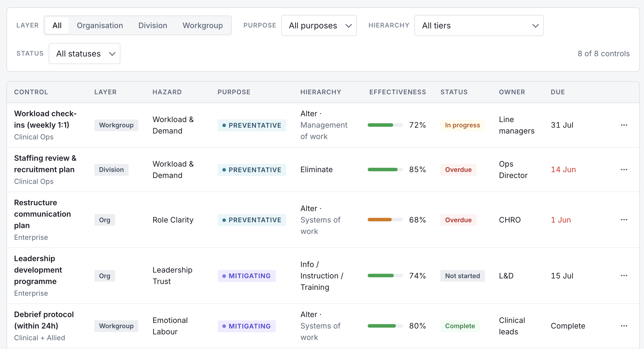Screen dimensions: 644x349
Task: Open Workload check-ins (weekly 1:1) control
Action: [x=45, y=119]
